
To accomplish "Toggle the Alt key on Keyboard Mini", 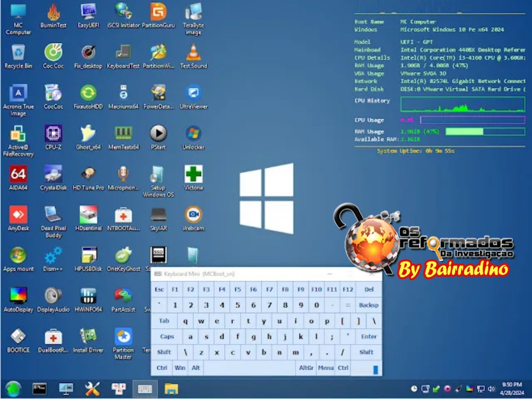I will tap(196, 368).
